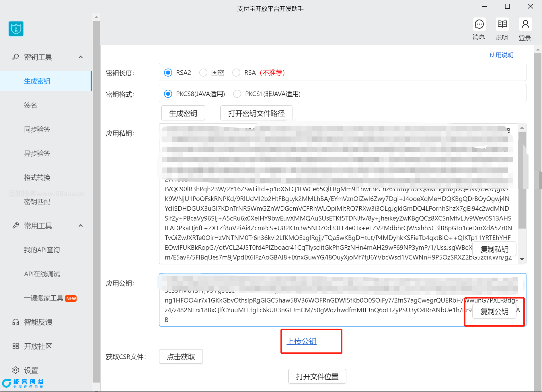Click the 登录 user login icon
This screenshot has width=542, height=392.
coord(525,25)
